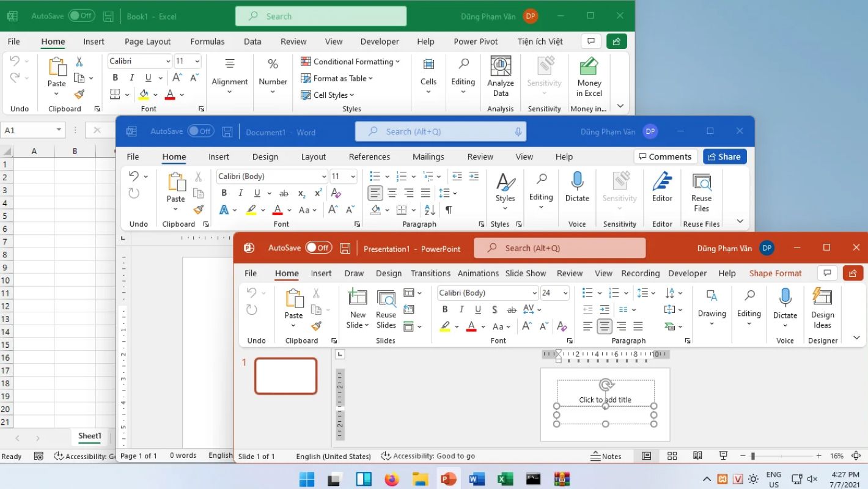This screenshot has height=489, width=868.
Task: Toggle AutoSave switch in Word title bar
Action: (x=200, y=131)
